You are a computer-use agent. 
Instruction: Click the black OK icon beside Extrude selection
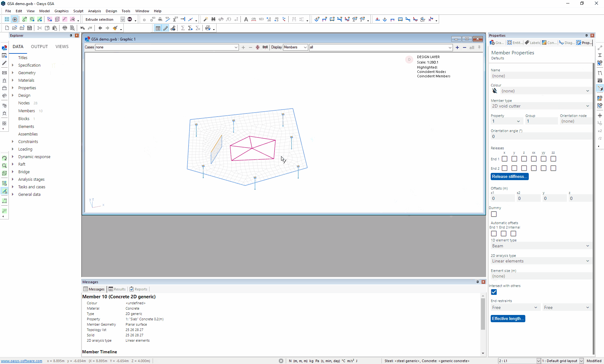click(x=130, y=19)
